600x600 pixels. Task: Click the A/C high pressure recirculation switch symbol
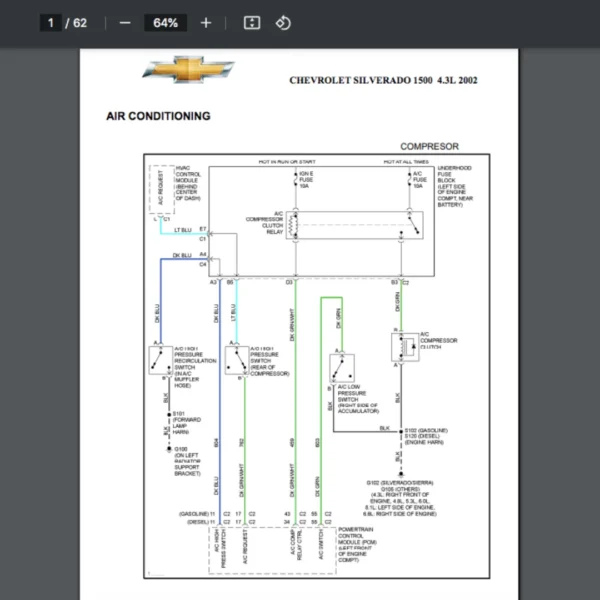pos(158,359)
